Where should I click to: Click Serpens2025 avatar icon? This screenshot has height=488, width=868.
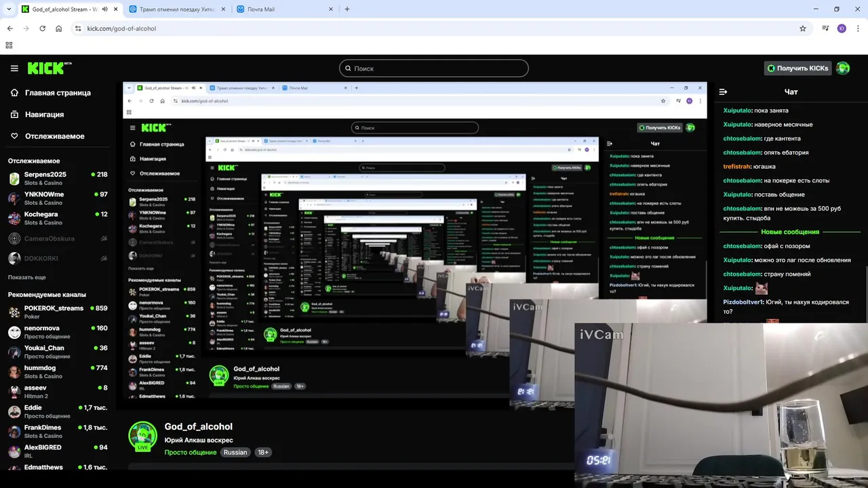[x=14, y=179]
